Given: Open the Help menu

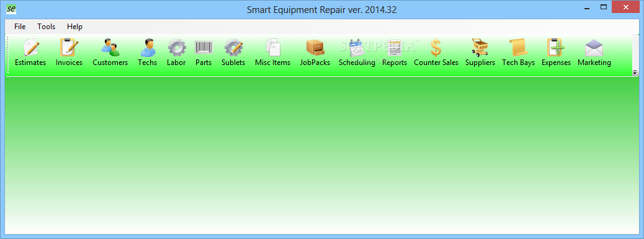Looking at the screenshot, I should (x=74, y=27).
